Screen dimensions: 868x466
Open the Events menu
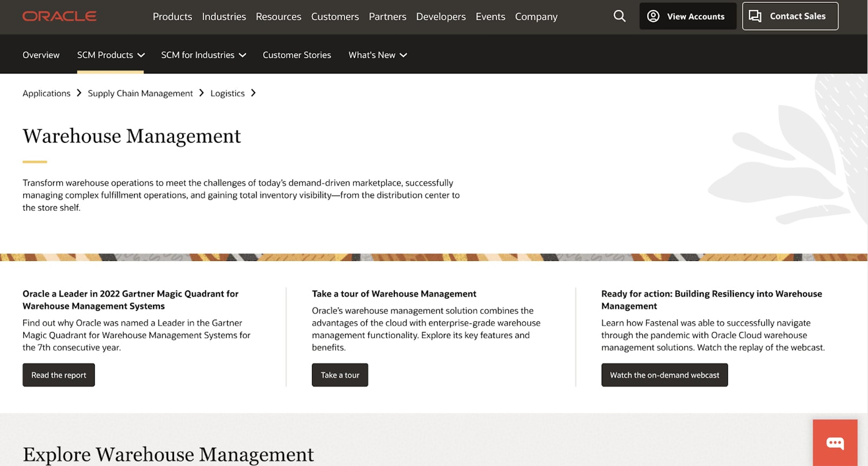(490, 16)
